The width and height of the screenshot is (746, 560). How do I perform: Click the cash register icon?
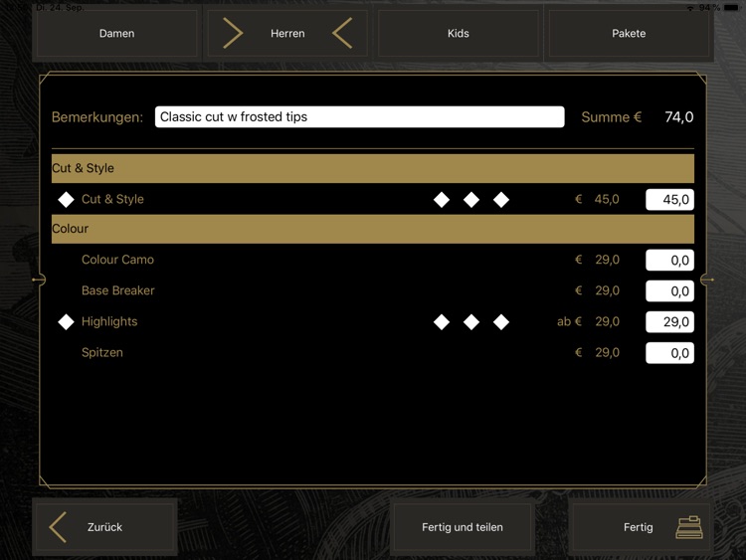point(689,527)
